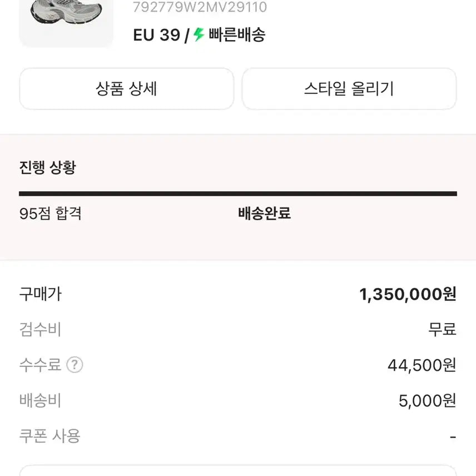The width and height of the screenshot is (476, 476).
Task: Click the 진행 상황 heading
Action: pyautogui.click(x=47, y=168)
